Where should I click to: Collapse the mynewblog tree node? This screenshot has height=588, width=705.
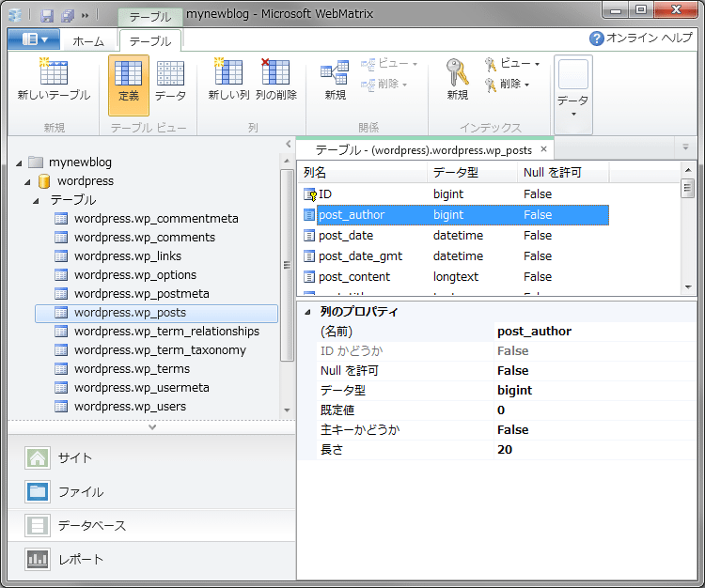pyautogui.click(x=19, y=163)
